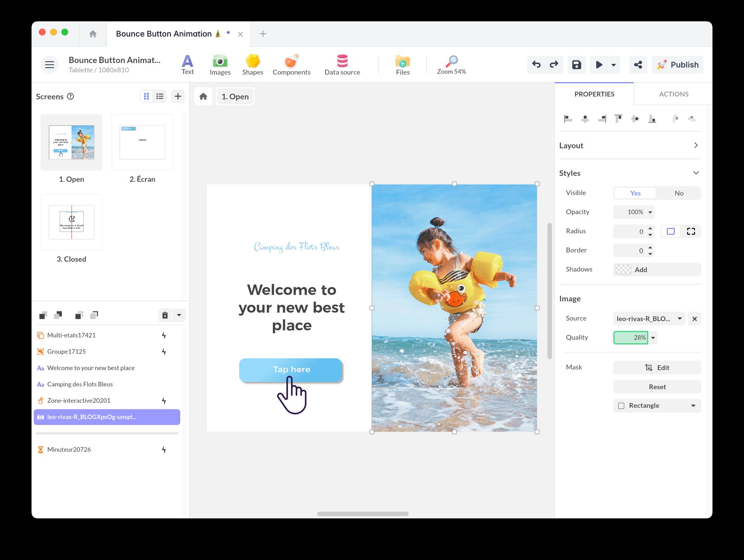Select the Text tool

pyautogui.click(x=188, y=64)
